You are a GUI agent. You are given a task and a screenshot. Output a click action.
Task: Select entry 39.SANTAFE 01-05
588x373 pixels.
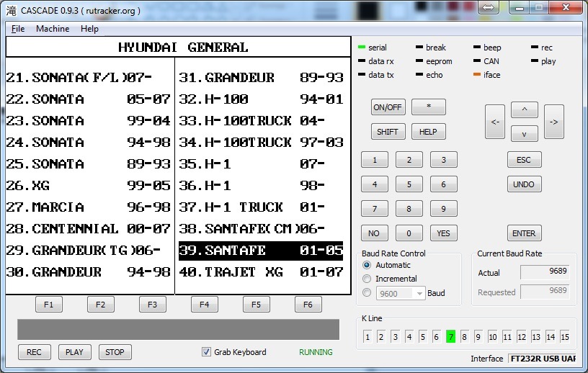pyautogui.click(x=261, y=251)
